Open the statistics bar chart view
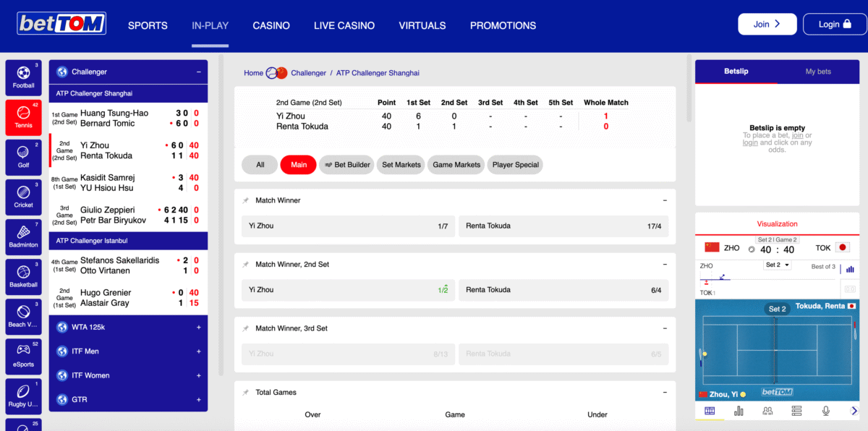Image resolution: width=868 pixels, height=431 pixels. [x=739, y=411]
